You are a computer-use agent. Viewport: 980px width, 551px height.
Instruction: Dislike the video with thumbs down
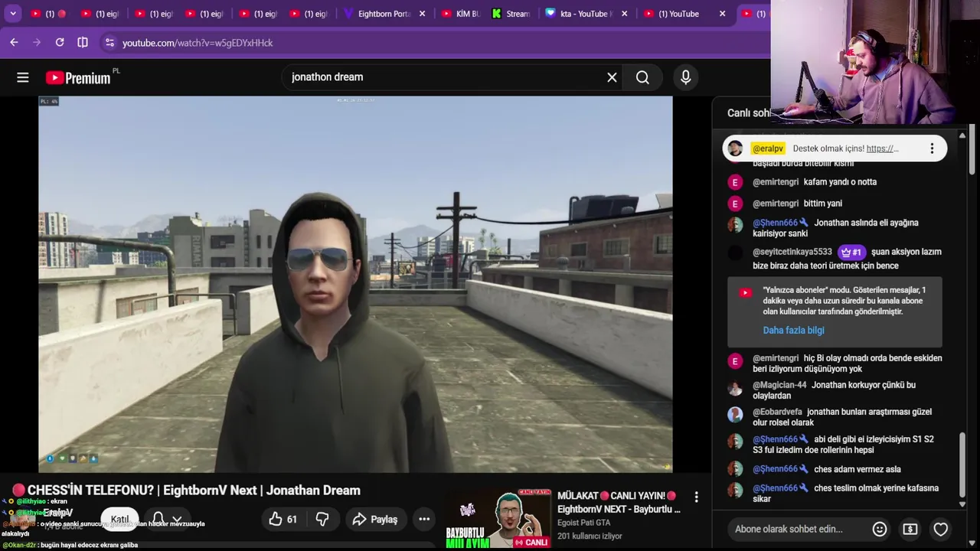click(x=322, y=519)
